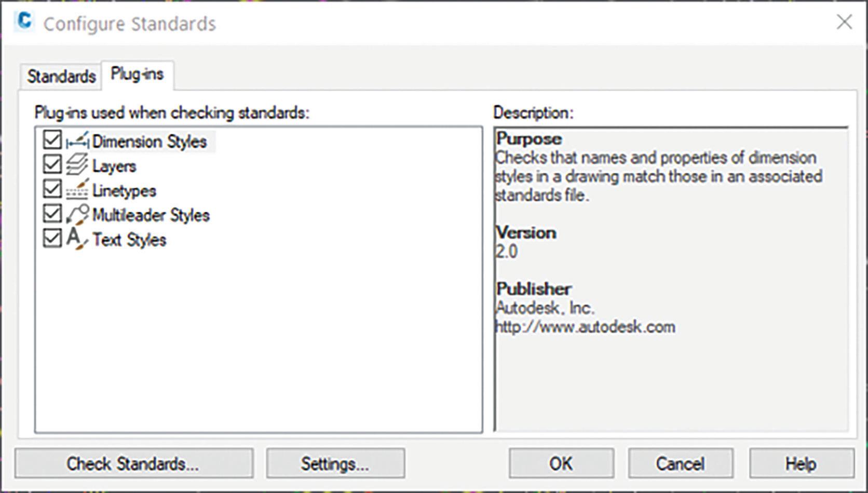This screenshot has height=493, width=868.
Task: Click the Cancel button
Action: (x=681, y=463)
